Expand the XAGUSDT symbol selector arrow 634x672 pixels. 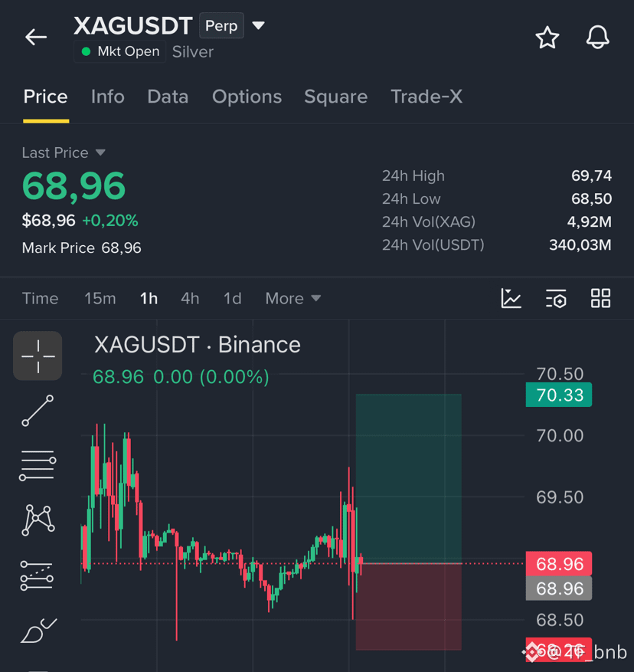[258, 26]
